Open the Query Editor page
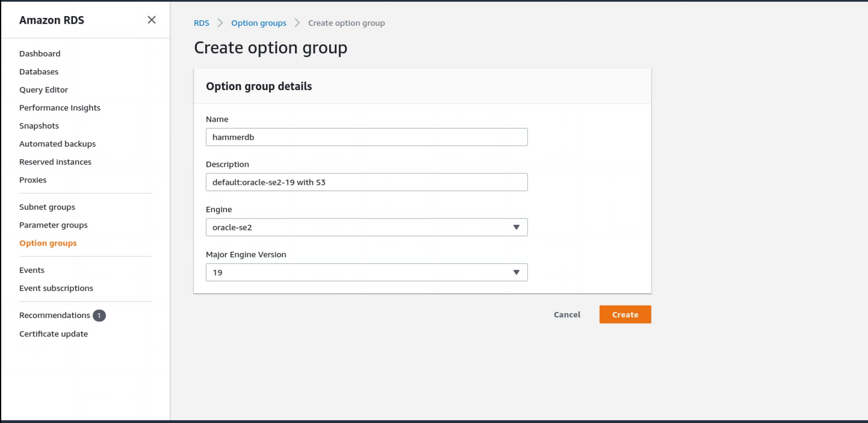This screenshot has width=868, height=423. [x=43, y=90]
